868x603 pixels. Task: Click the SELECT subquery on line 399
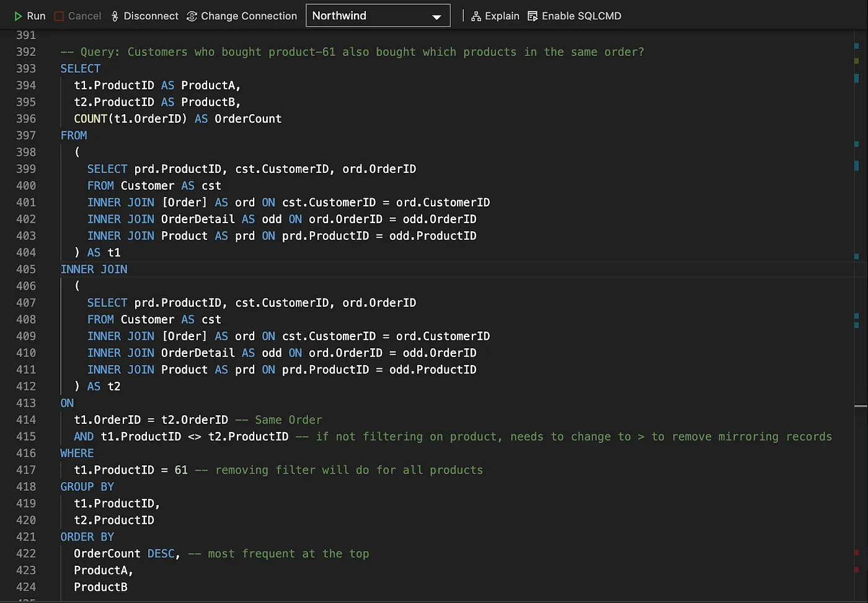[252, 169]
